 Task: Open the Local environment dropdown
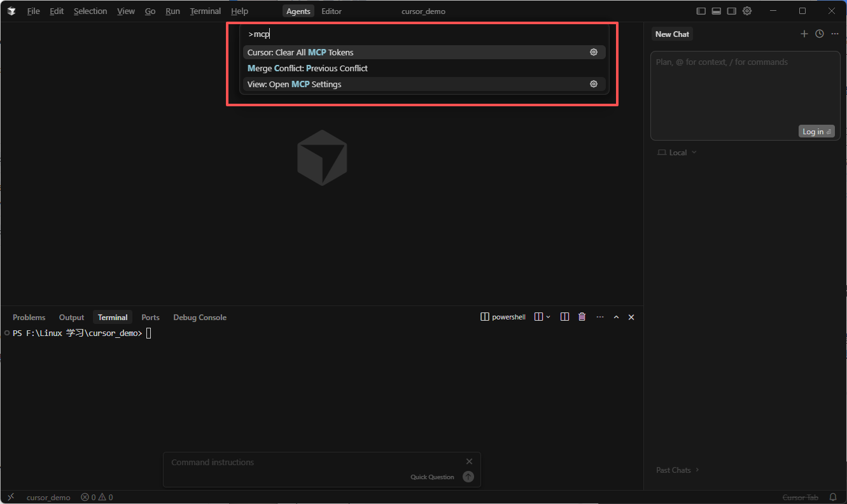click(677, 153)
